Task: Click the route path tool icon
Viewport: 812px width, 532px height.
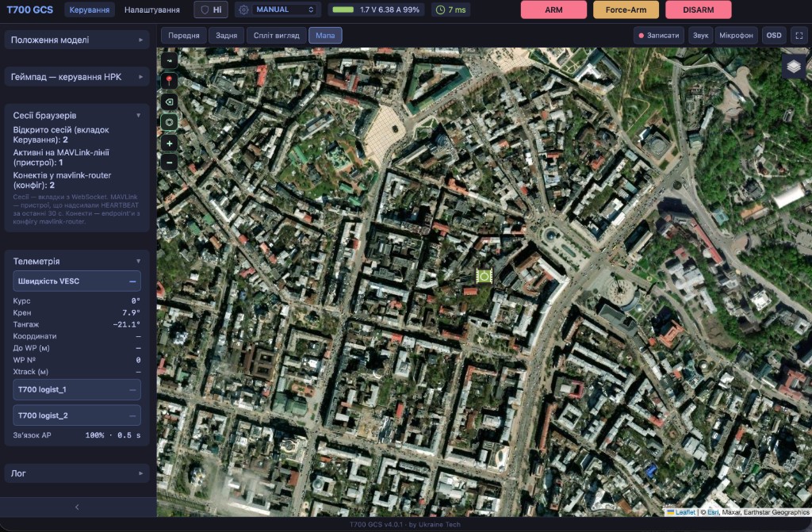Action: point(169,60)
